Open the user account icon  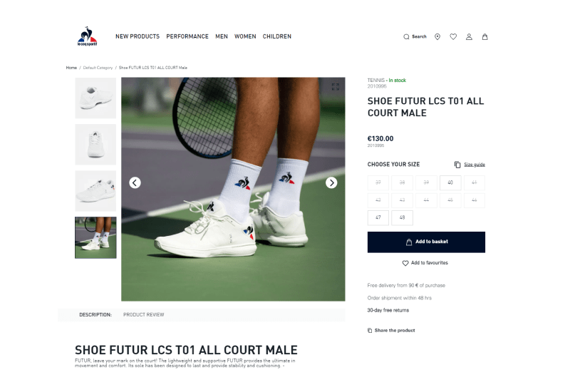(x=469, y=37)
